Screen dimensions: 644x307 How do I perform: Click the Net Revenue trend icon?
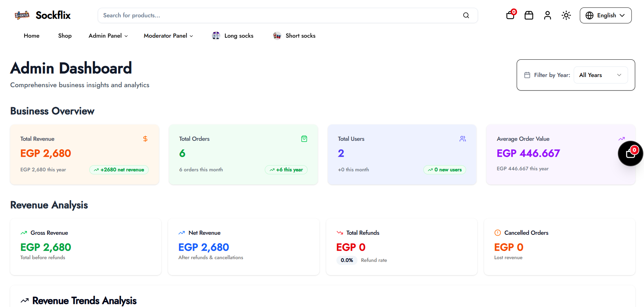tap(182, 233)
